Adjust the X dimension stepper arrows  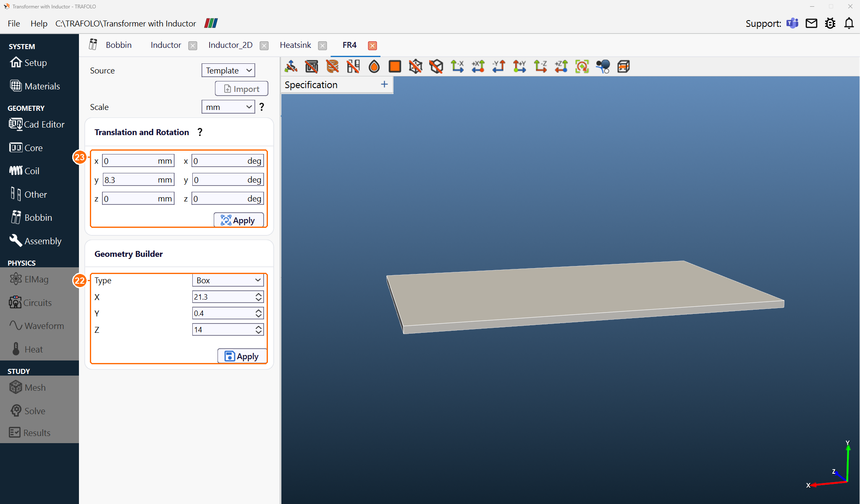(259, 297)
